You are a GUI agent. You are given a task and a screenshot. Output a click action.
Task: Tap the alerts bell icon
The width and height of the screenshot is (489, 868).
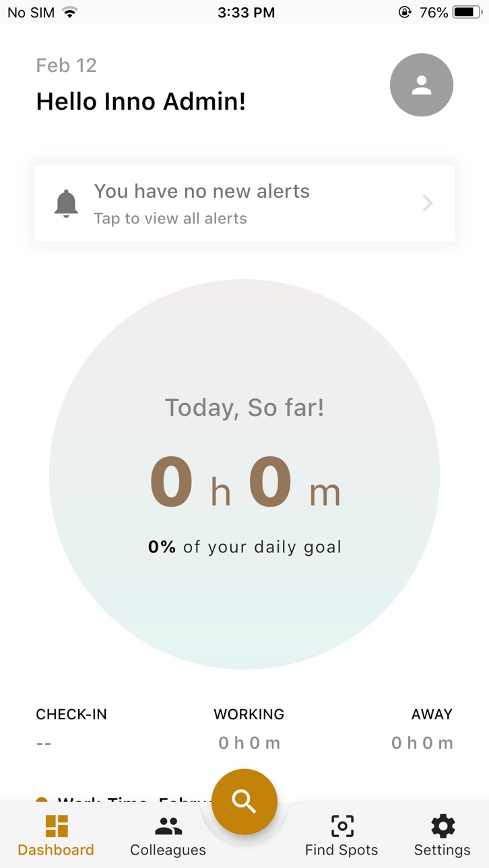(x=66, y=203)
